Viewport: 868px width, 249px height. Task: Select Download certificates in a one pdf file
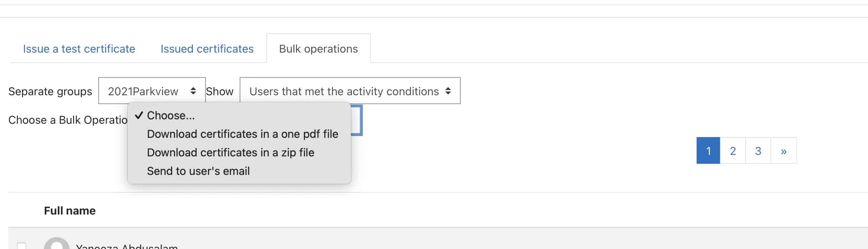coord(239,134)
